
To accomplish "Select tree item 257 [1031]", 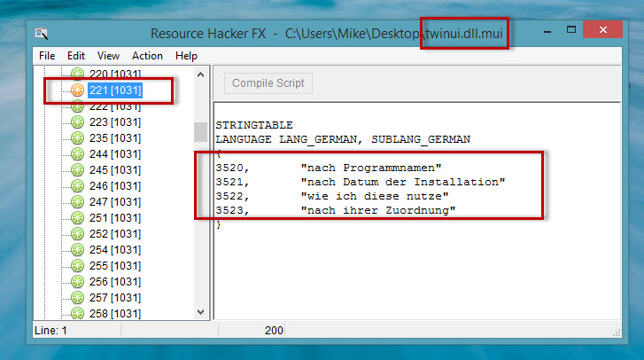I will 115,298.
